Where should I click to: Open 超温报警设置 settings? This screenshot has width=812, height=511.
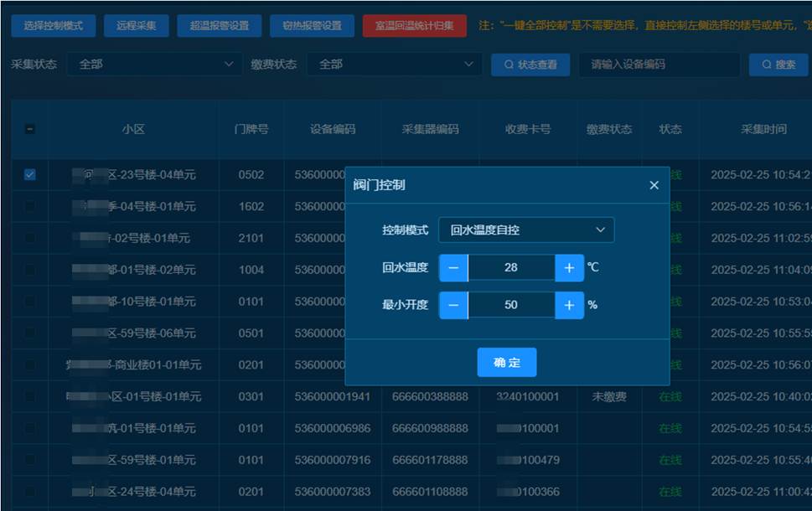[220, 26]
